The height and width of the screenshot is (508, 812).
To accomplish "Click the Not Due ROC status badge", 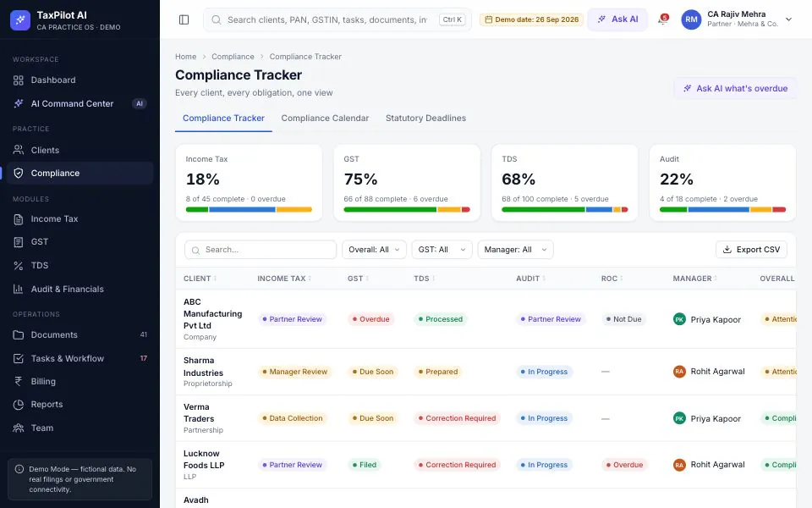I will click(x=624, y=319).
